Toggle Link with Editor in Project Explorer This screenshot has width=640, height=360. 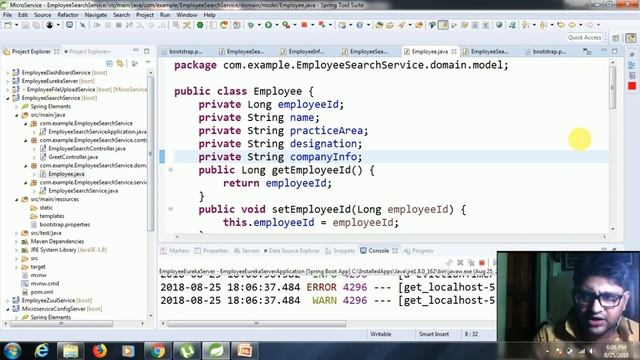[120, 63]
